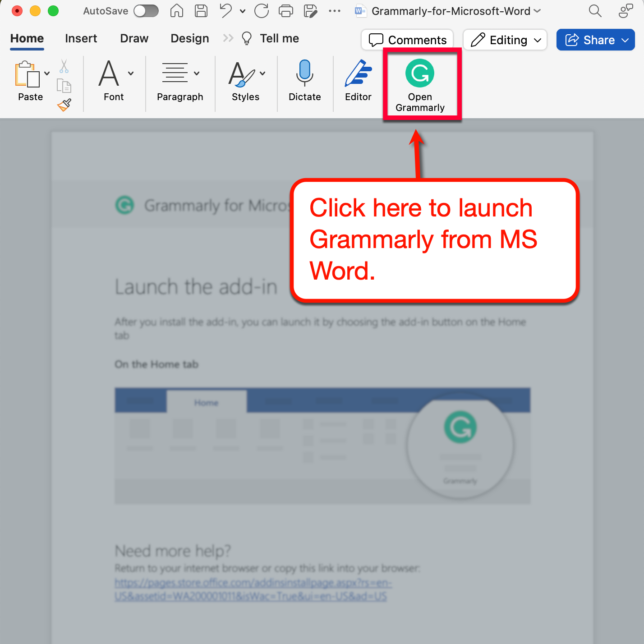Image resolution: width=644 pixels, height=644 pixels.
Task: Switch to the Insert tab
Action: pos(81,38)
